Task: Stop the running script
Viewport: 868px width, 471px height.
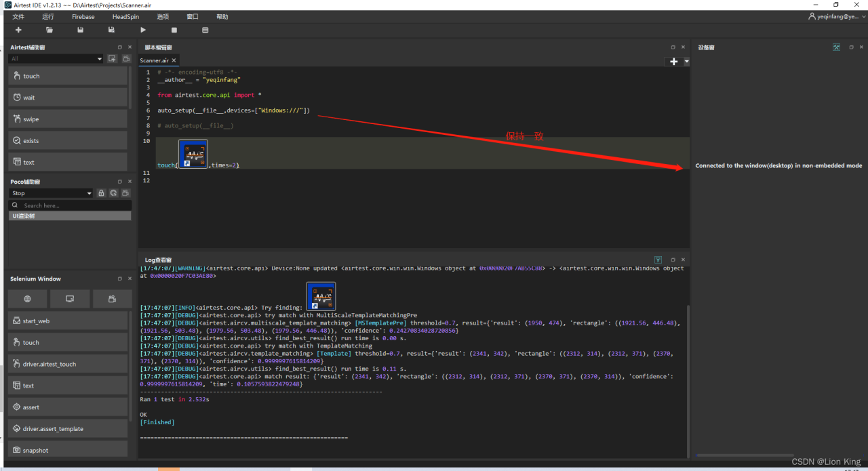Action: point(174,30)
